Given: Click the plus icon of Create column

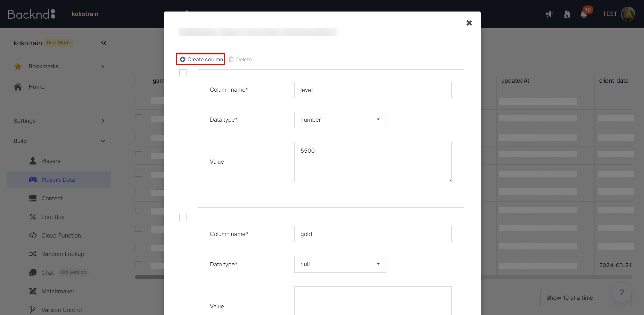Looking at the screenshot, I should pyautogui.click(x=183, y=59).
